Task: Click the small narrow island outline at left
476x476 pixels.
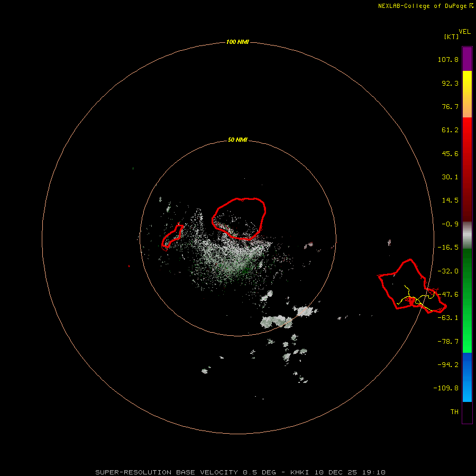Action: (172, 236)
